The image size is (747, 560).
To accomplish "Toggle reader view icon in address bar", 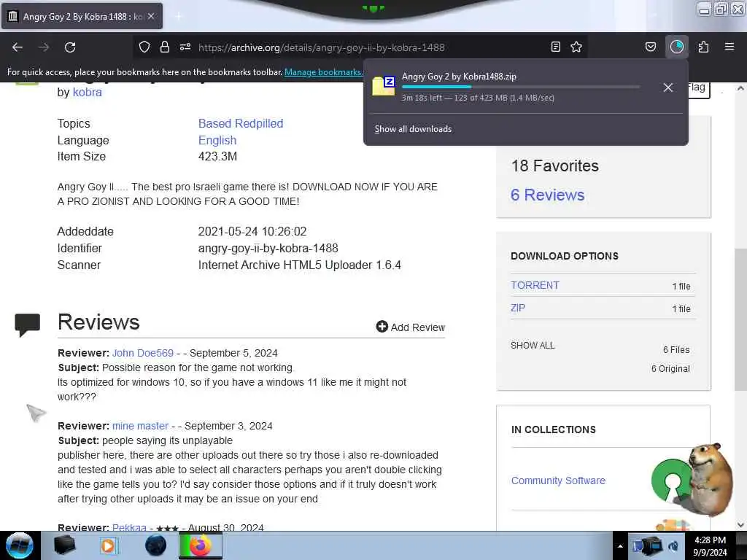I will (x=555, y=47).
